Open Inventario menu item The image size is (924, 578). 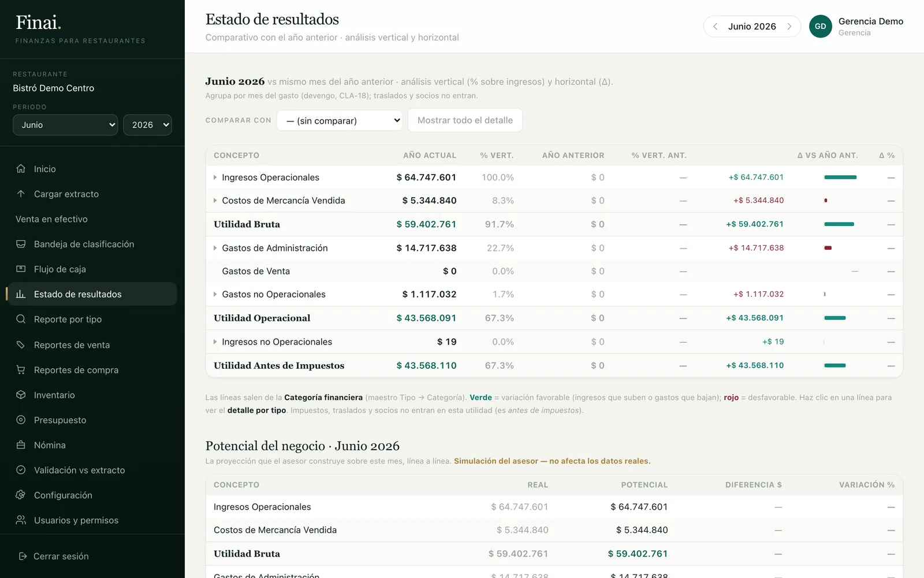click(x=92, y=395)
